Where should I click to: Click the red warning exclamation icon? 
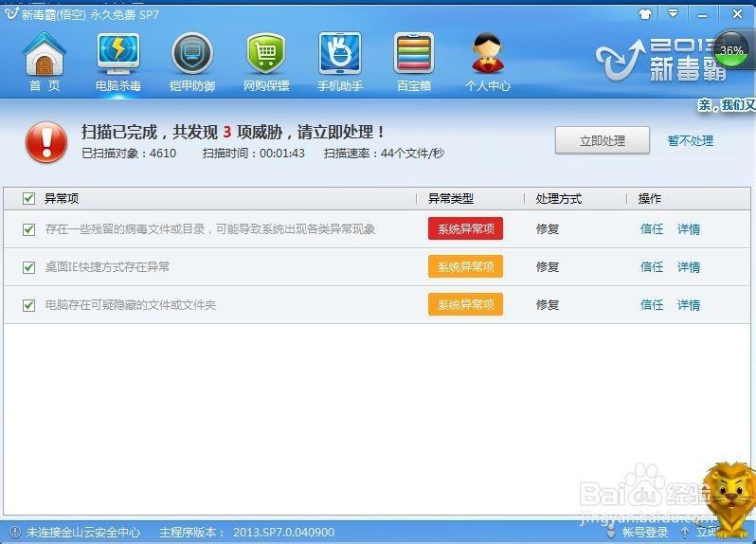point(46,142)
